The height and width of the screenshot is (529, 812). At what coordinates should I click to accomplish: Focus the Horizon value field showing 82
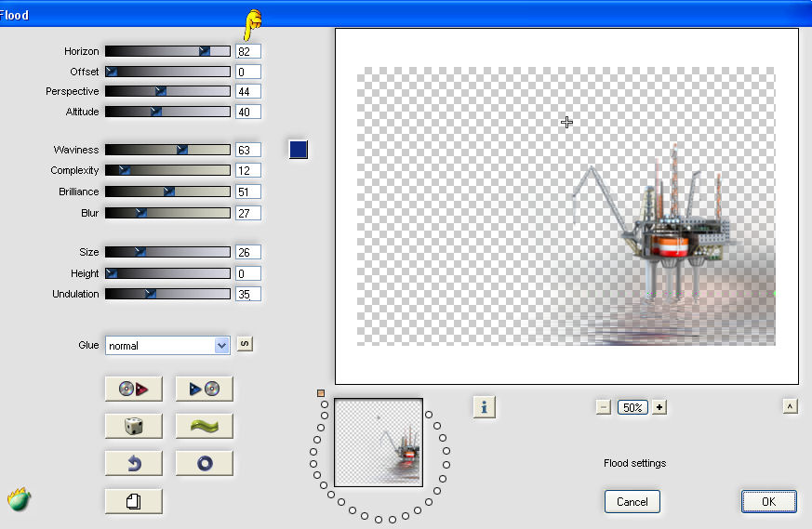248,51
